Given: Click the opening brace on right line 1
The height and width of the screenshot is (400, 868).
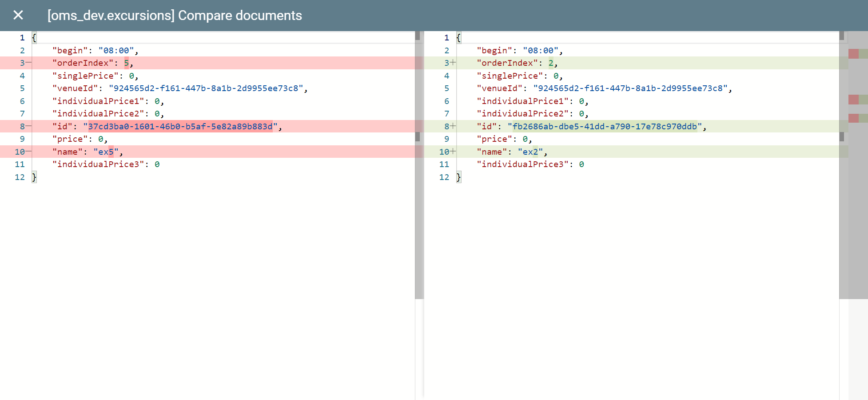Looking at the screenshot, I should (458, 37).
